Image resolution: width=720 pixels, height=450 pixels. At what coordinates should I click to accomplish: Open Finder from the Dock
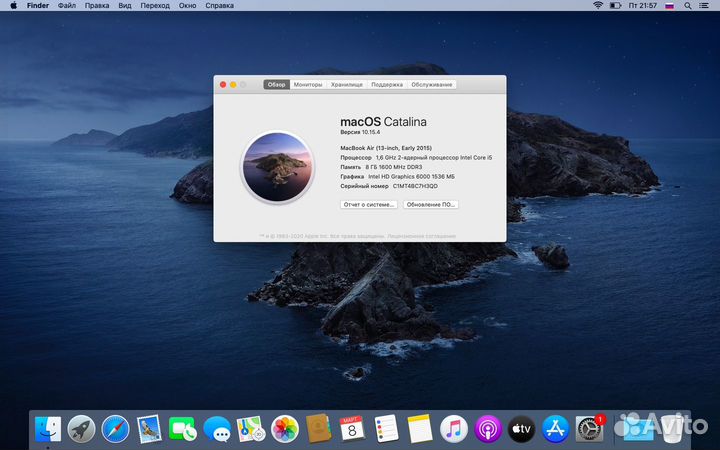tap(48, 429)
